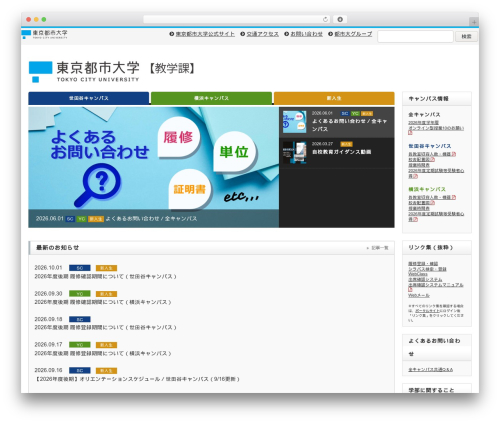Viewport: 500px width, 423px height.
Task: Select the 横浜キャンパス green tab
Action: point(211,98)
